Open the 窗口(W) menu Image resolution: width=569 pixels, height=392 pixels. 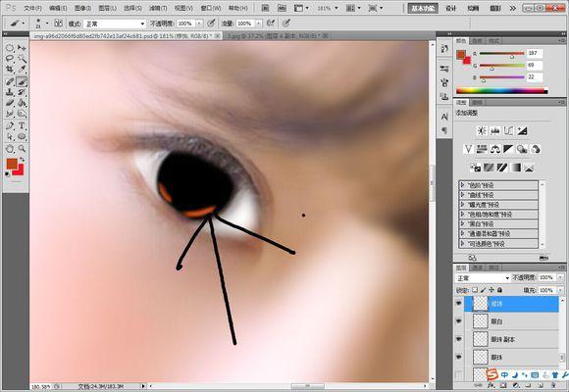click(x=211, y=8)
